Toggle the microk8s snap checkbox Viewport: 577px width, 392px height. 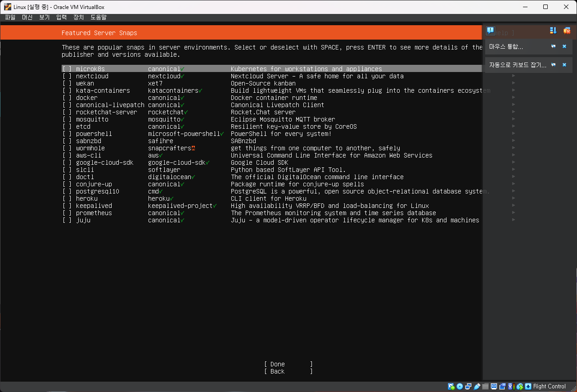[67, 69]
